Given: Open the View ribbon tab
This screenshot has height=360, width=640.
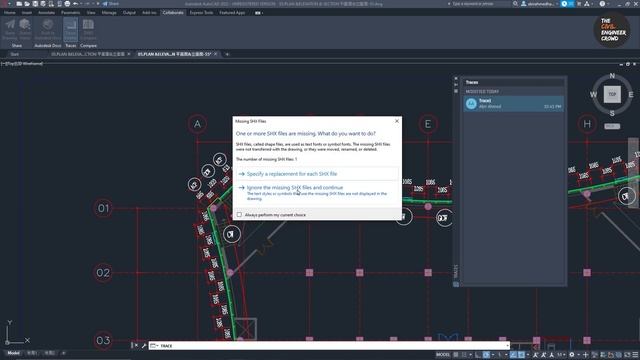Looking at the screenshot, I should click(x=91, y=13).
